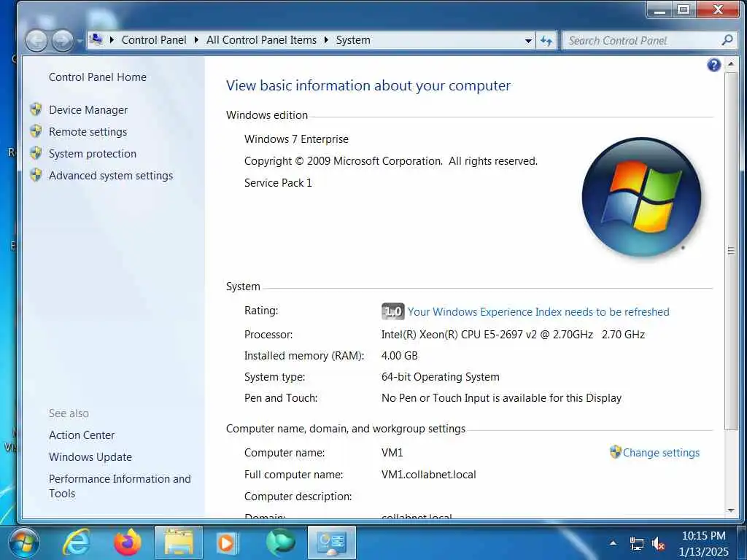Click in Search Control Panel field
The image size is (747, 560).
pyautogui.click(x=642, y=41)
